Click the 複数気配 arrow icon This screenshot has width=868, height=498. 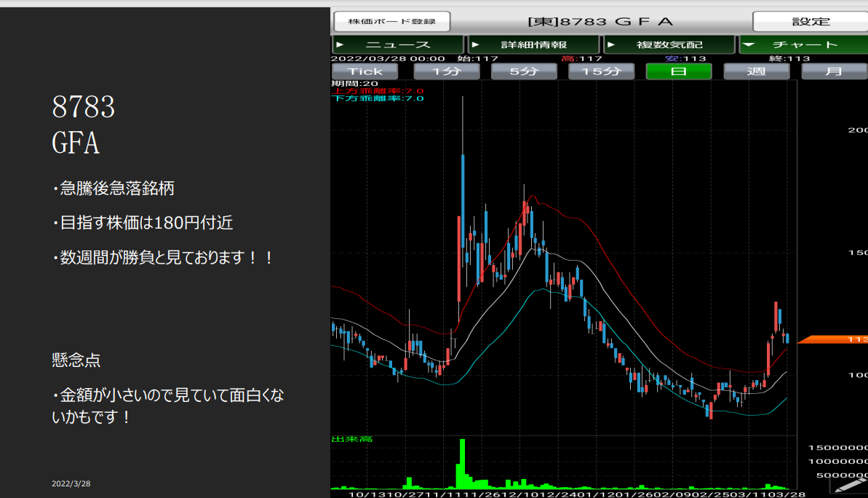[x=611, y=45]
